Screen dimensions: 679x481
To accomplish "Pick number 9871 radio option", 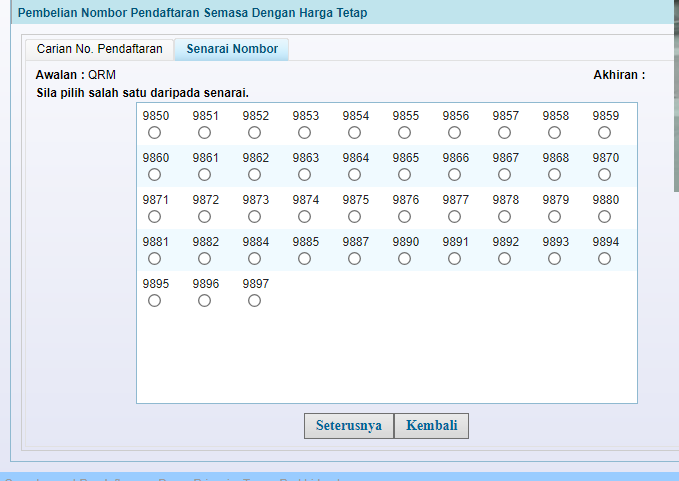I will coord(155,217).
